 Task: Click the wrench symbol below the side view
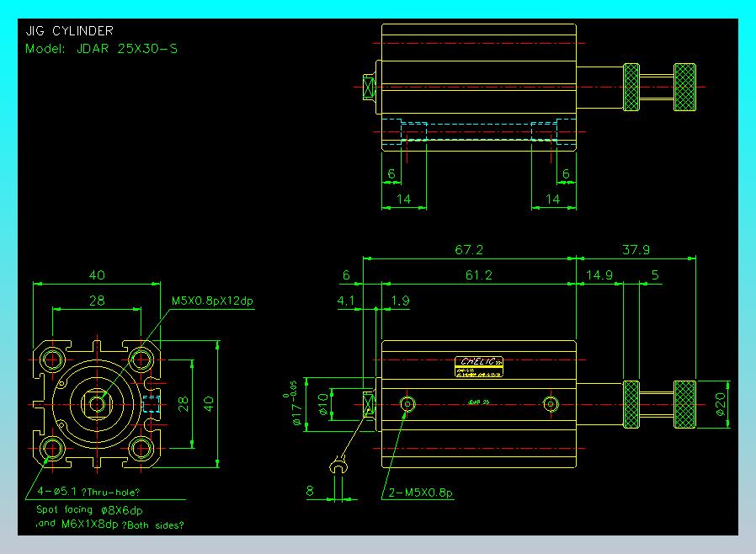(339, 465)
